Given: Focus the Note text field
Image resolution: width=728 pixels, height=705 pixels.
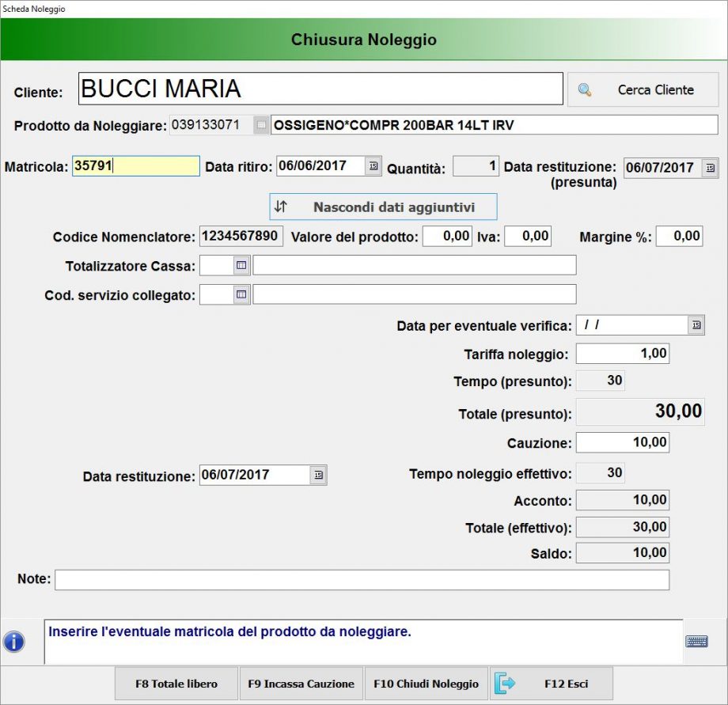Looking at the screenshot, I should click(362, 580).
